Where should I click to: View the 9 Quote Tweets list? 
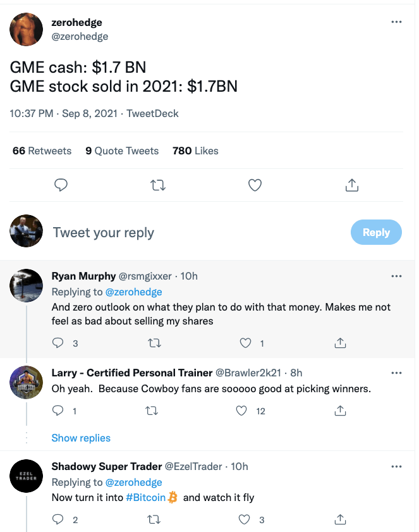(122, 151)
